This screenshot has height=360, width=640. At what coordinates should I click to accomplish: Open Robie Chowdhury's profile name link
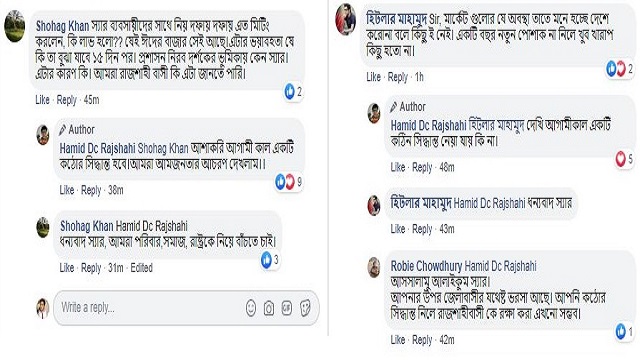426,266
